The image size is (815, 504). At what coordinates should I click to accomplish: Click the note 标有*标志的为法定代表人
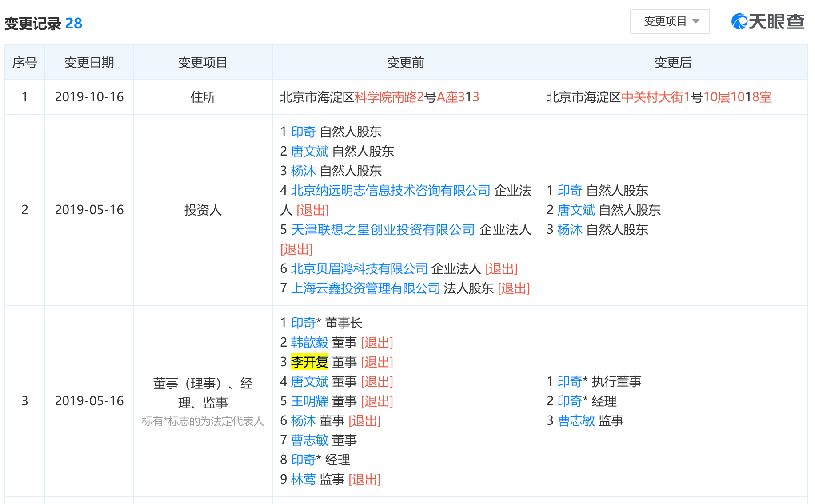click(x=203, y=421)
